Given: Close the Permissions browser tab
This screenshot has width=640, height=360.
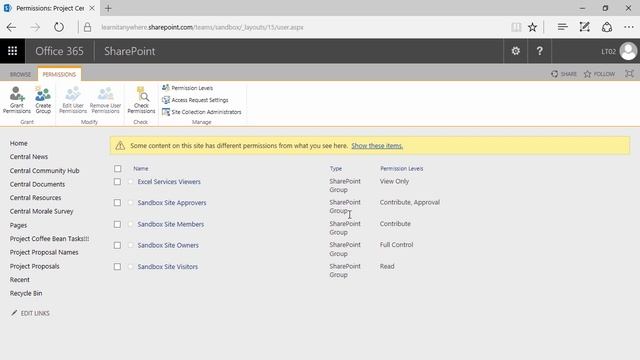Looking at the screenshot, I should coord(92,8).
